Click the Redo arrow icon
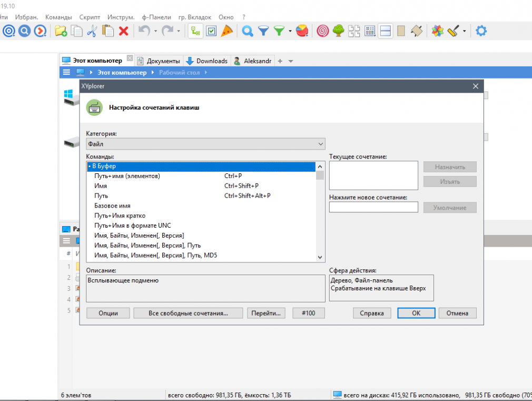This screenshot has width=532, height=401. (168, 31)
